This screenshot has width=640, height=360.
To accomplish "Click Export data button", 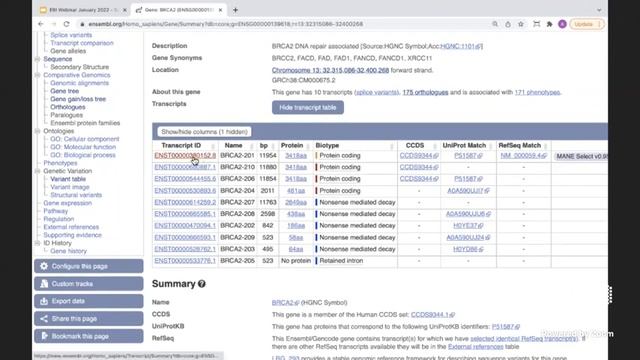I will (x=89, y=301).
